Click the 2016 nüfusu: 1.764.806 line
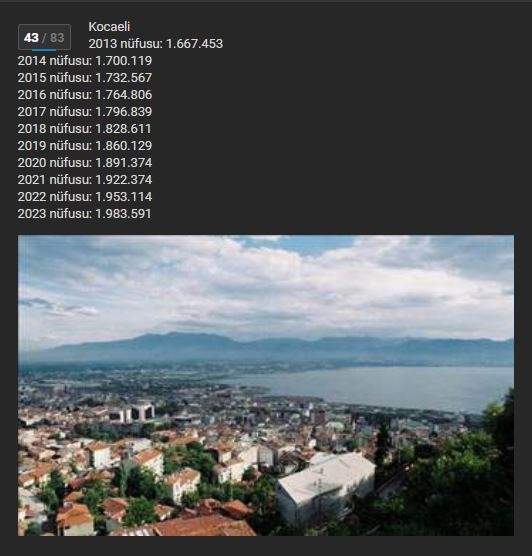The image size is (532, 556). pyautogui.click(x=85, y=95)
